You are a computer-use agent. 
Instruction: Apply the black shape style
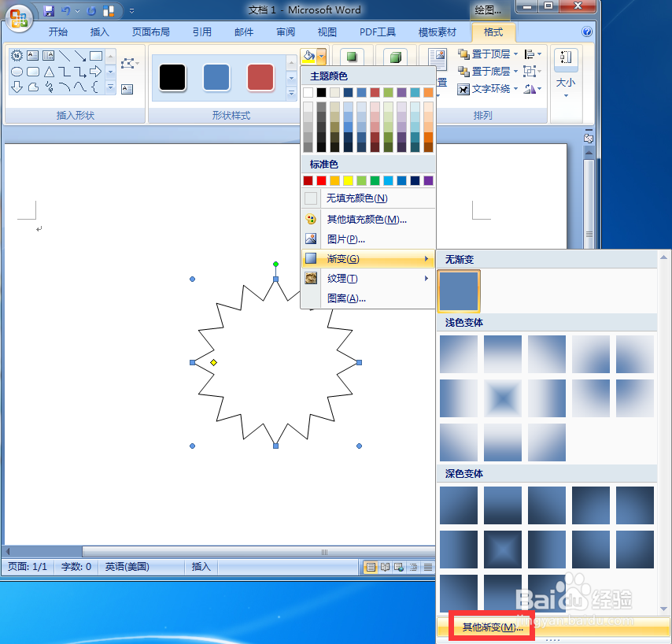(172, 78)
